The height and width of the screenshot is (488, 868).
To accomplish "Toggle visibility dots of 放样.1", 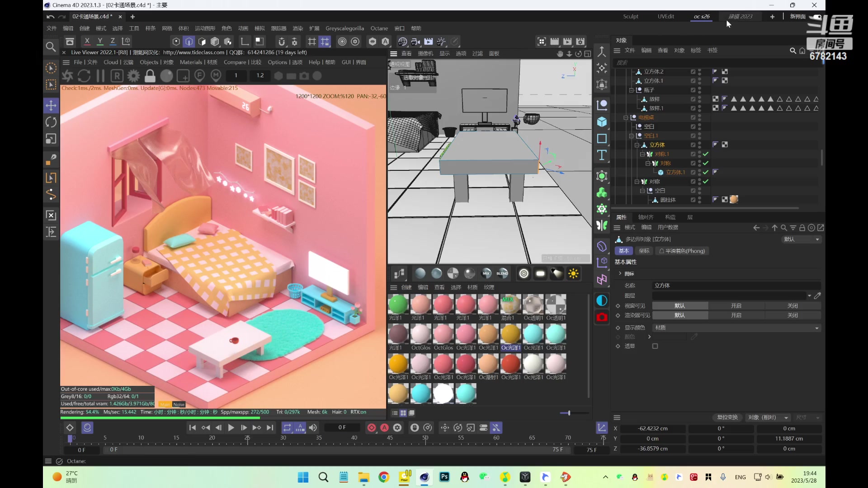I will pyautogui.click(x=699, y=108).
